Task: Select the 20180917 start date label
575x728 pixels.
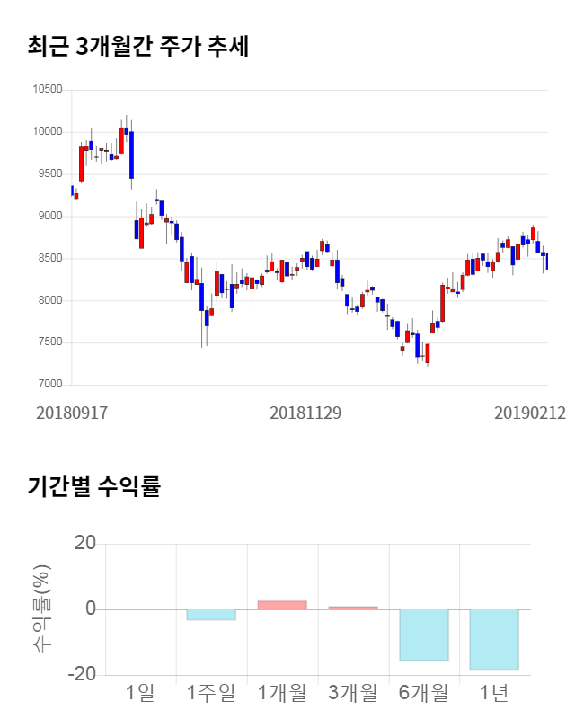Action: point(72,413)
